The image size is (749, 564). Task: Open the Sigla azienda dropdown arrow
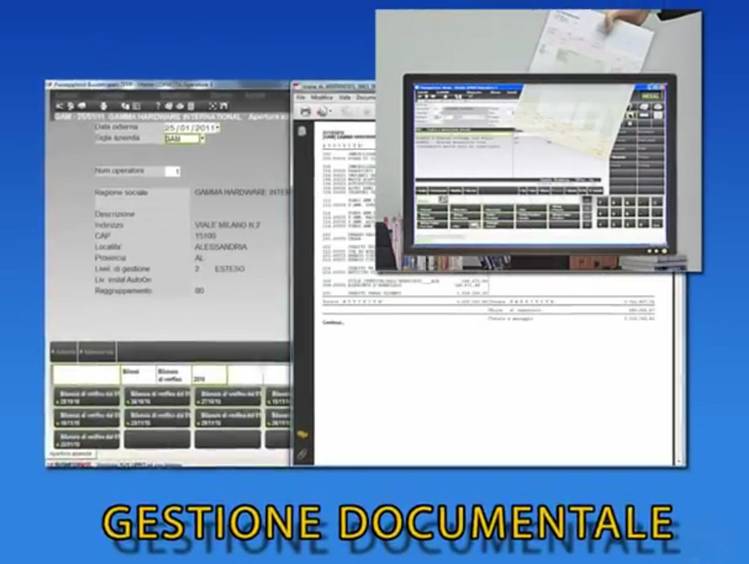201,139
